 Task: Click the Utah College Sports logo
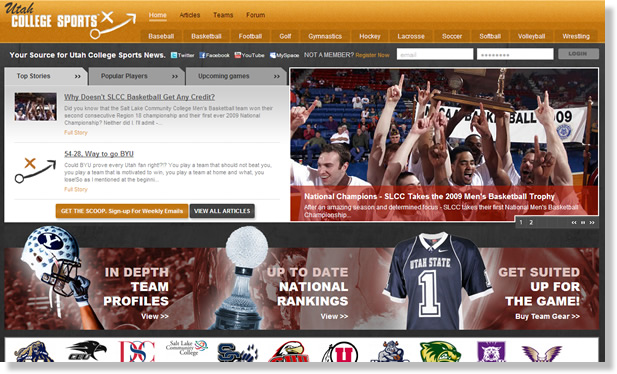tap(71, 20)
